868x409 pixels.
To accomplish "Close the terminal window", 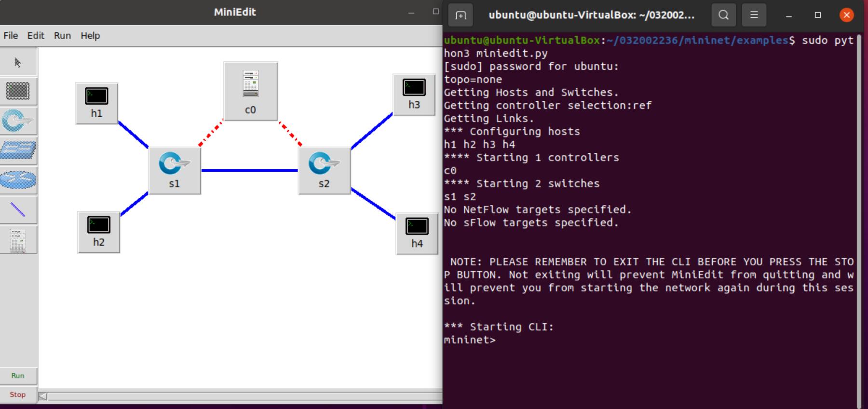I will (x=846, y=15).
